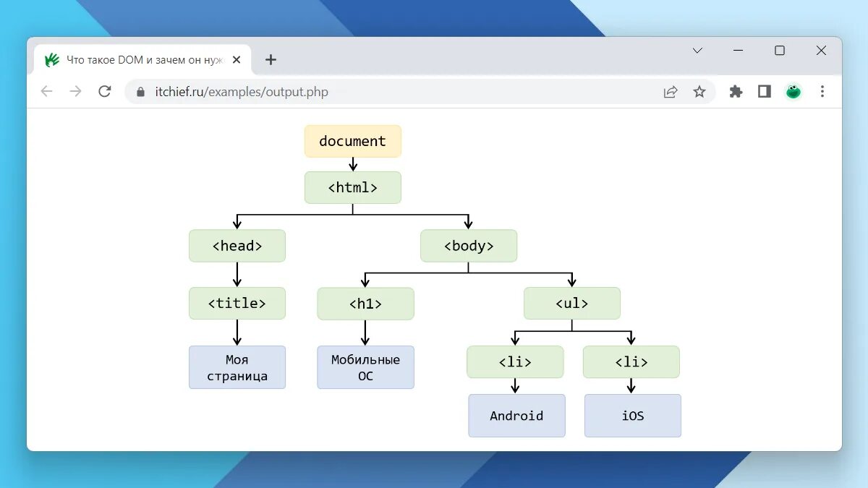Close the 'Что такое DOM' tab
868x488 pixels.
pos(237,60)
